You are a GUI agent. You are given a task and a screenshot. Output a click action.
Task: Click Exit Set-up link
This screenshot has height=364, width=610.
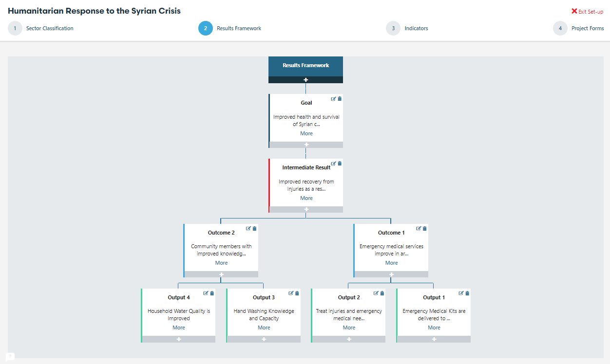click(x=587, y=11)
